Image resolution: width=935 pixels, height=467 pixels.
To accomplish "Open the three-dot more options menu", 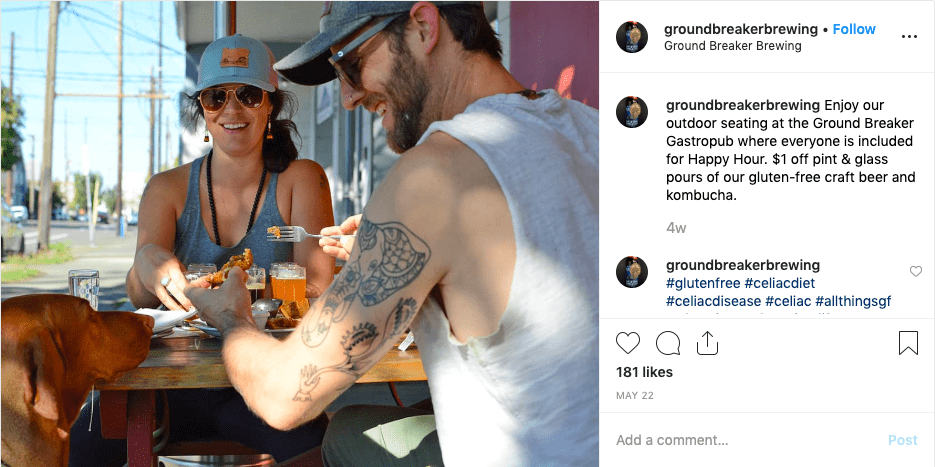I will point(909,37).
